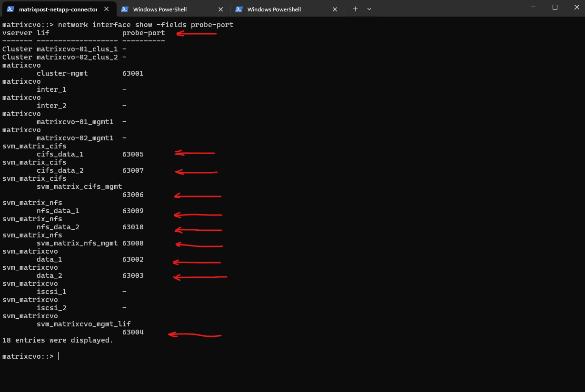The height and width of the screenshot is (392, 585).
Task: Close the middle Windows PowerShell tab
Action: point(221,9)
